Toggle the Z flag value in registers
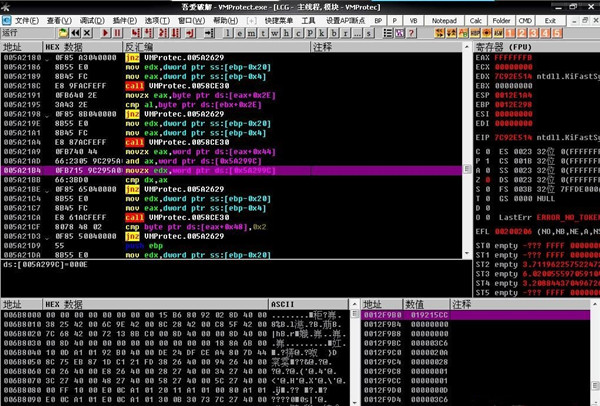The height and width of the screenshot is (406, 600). pos(488,180)
